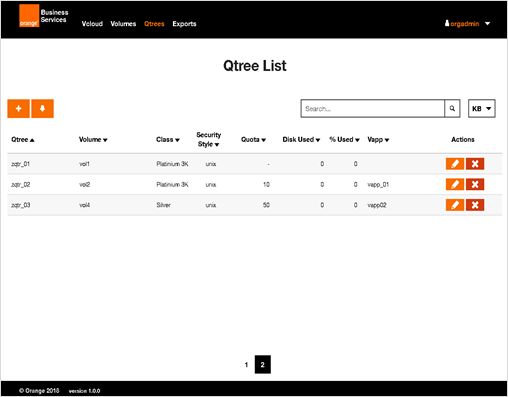Sort by Class column
The image size is (508, 397).
(168, 140)
